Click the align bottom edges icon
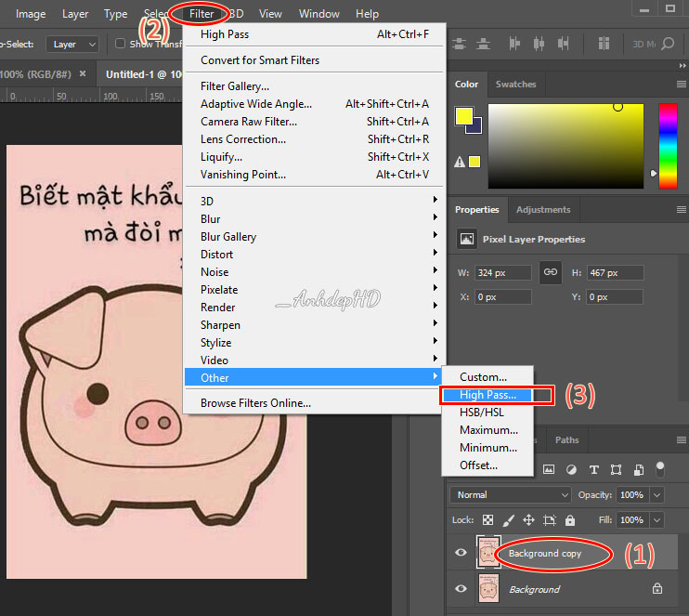Image resolution: width=689 pixels, height=616 pixels. pyautogui.click(x=484, y=44)
